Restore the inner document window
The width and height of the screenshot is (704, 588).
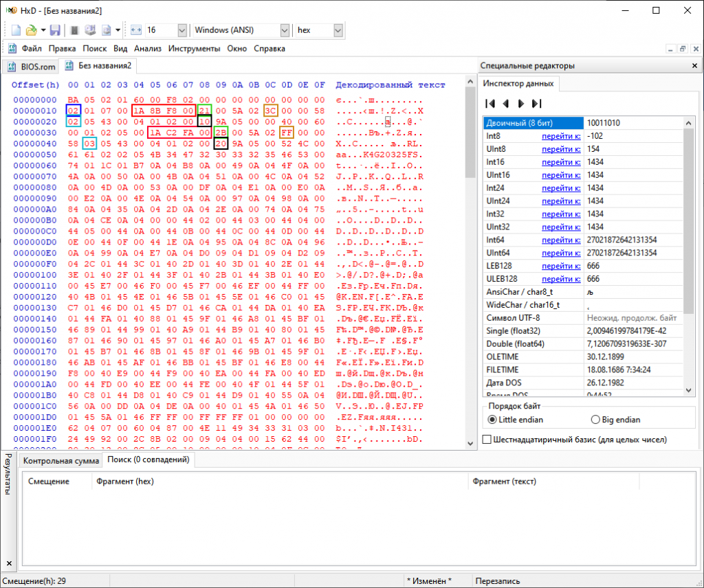[683, 49]
